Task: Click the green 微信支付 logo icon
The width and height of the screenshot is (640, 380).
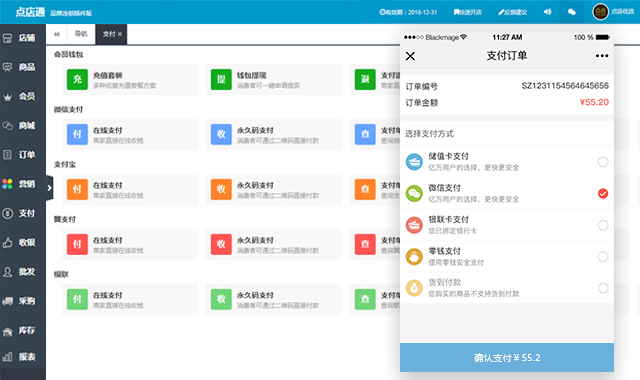Action: click(414, 193)
